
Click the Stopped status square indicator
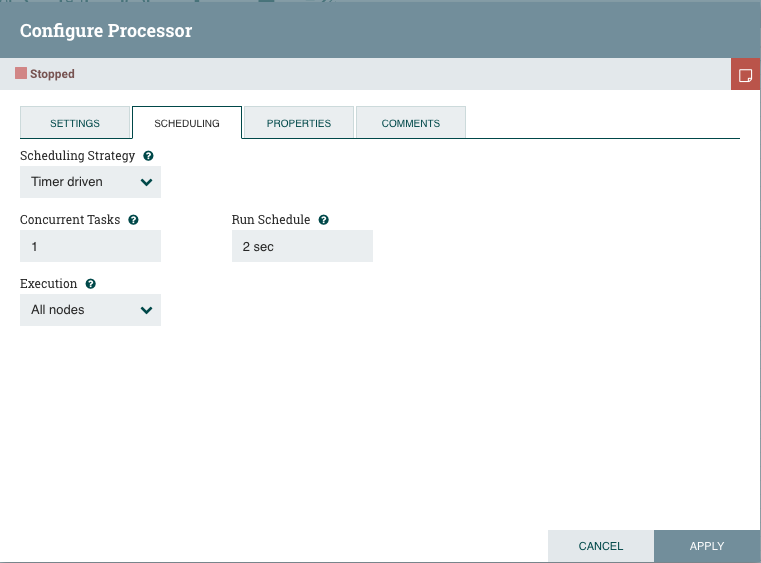tap(21, 73)
